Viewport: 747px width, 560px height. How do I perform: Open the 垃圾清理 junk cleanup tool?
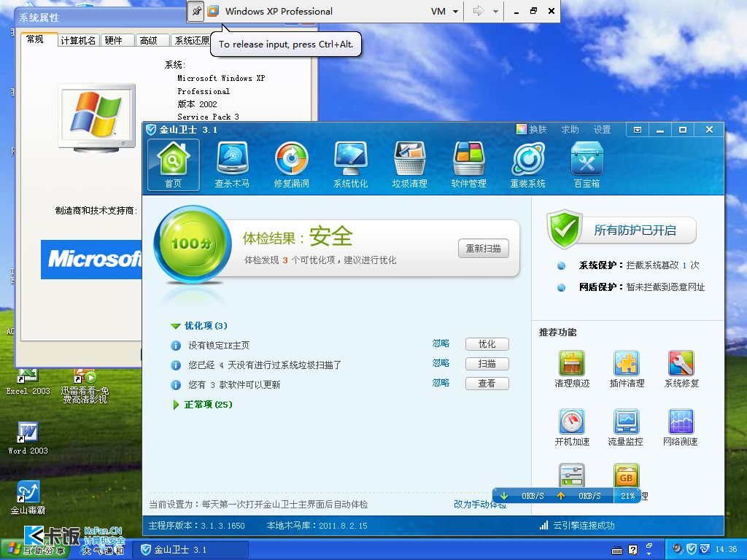(409, 165)
